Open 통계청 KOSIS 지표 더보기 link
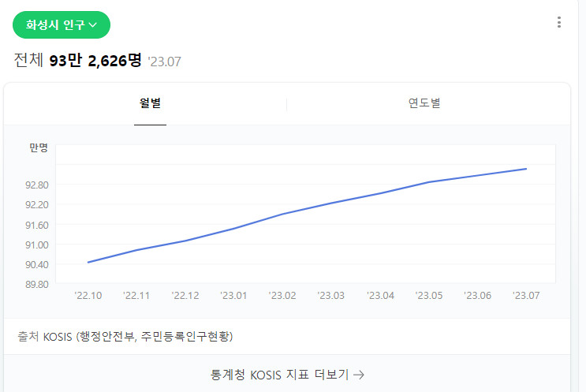This screenshot has height=392, width=586. click(x=287, y=375)
